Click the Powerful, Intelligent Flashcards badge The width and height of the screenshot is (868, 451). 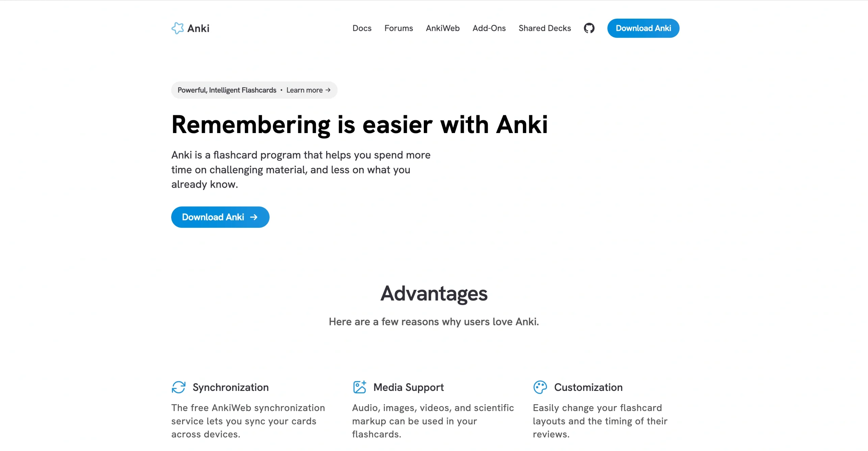[x=227, y=90]
